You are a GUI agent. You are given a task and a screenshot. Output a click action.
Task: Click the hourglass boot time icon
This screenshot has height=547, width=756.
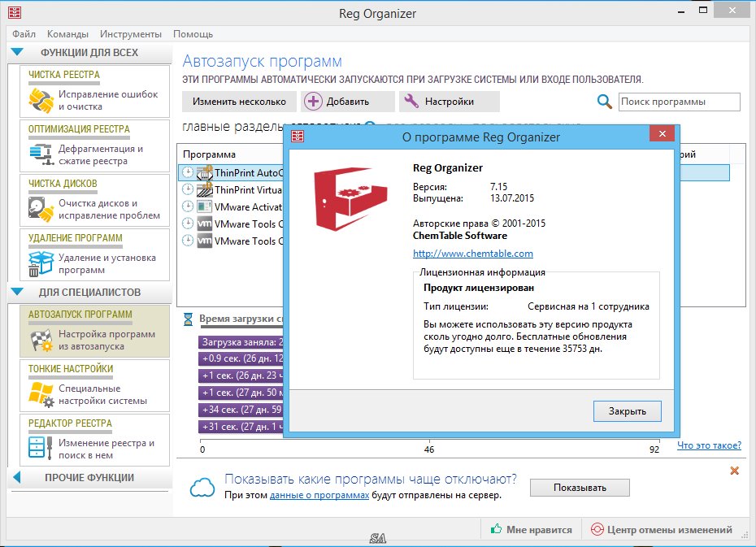click(188, 319)
